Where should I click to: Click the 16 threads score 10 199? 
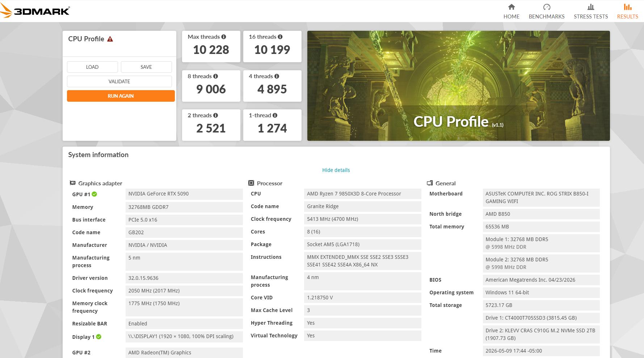click(x=272, y=50)
